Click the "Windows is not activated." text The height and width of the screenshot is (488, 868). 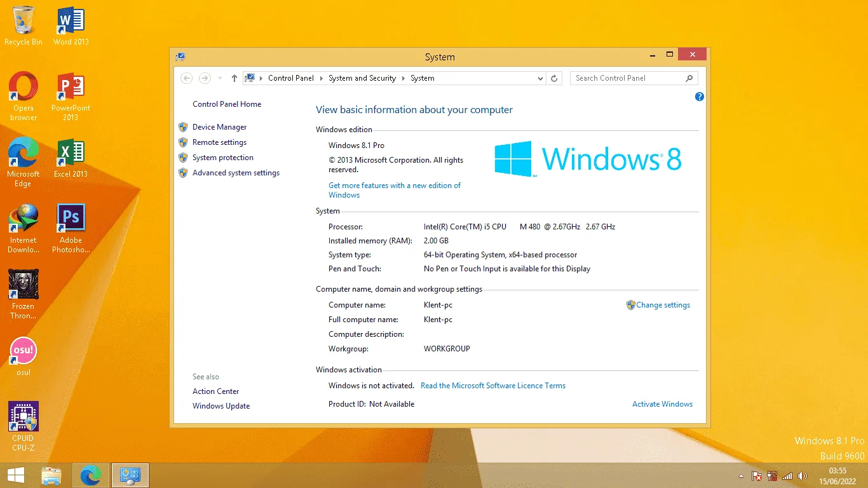pos(371,386)
